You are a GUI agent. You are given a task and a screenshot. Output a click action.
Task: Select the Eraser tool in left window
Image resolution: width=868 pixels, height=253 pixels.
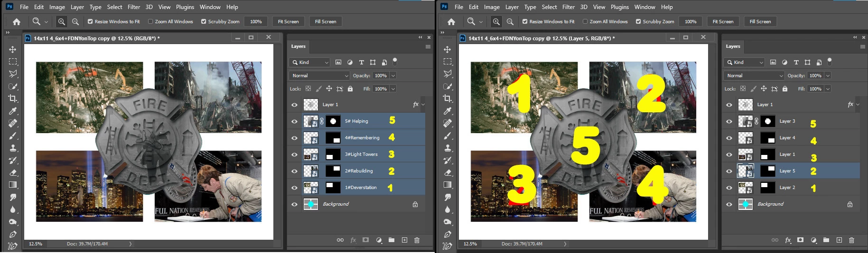coord(12,172)
